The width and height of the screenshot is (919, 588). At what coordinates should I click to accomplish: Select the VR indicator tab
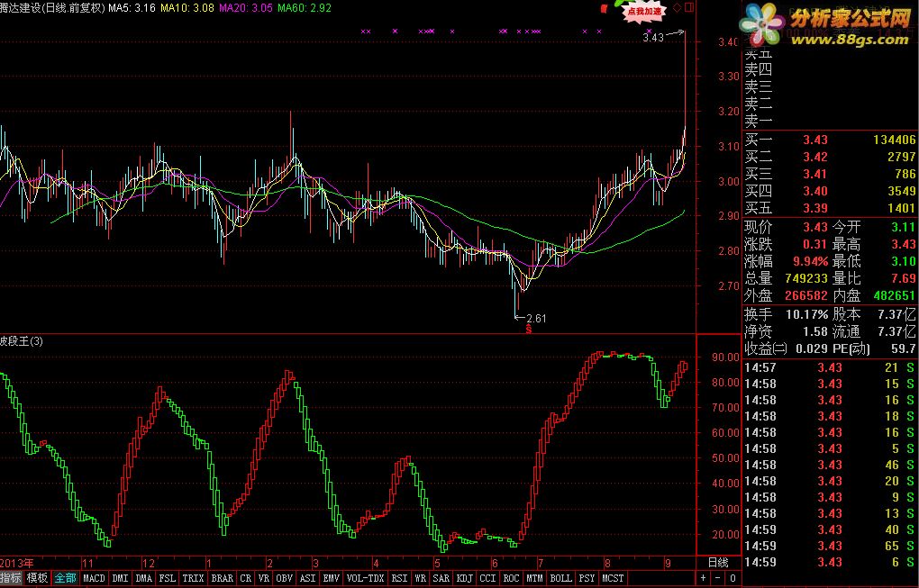coord(264,578)
